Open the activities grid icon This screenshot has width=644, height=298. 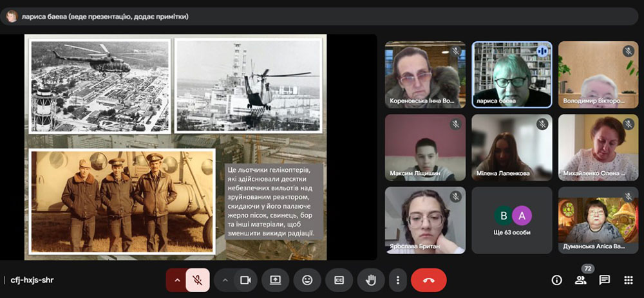(629, 280)
